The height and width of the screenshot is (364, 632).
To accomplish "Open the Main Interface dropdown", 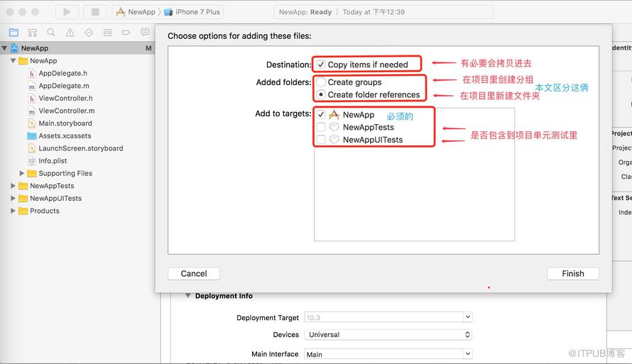I will [467, 354].
